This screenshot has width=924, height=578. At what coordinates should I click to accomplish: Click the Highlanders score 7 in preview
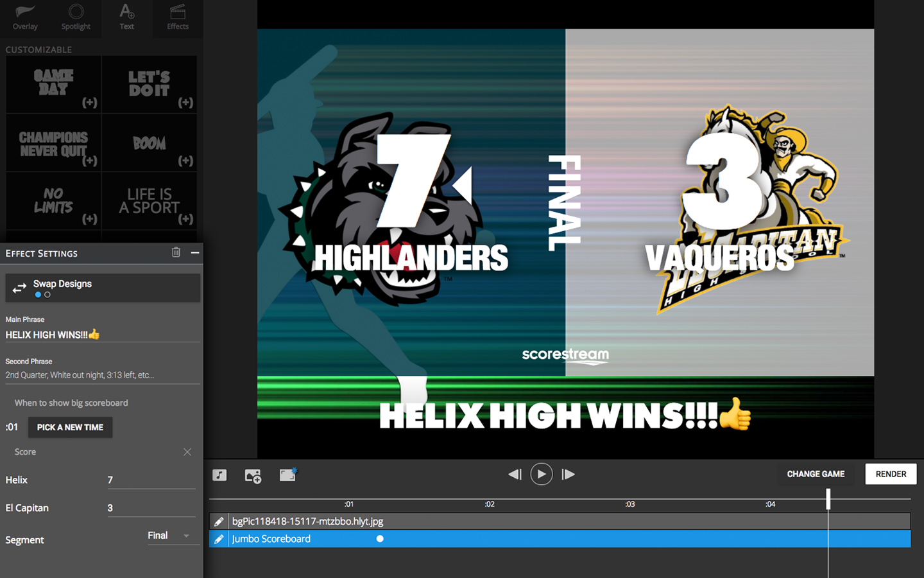413,180
